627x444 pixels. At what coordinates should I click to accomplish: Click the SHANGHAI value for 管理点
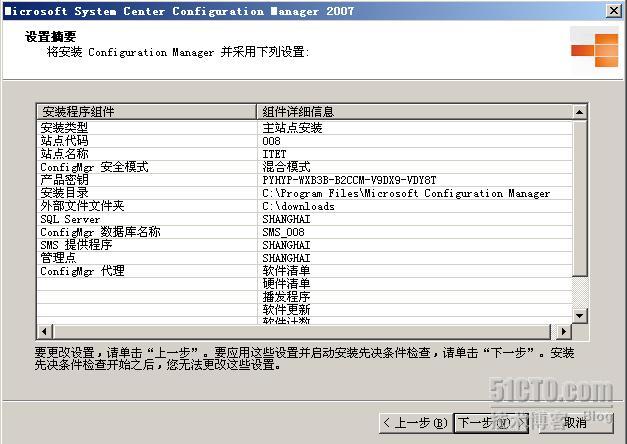[286, 258]
